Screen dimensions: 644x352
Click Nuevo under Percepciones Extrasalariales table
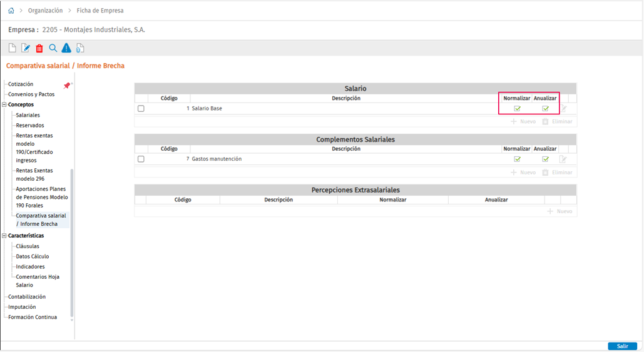(560, 211)
